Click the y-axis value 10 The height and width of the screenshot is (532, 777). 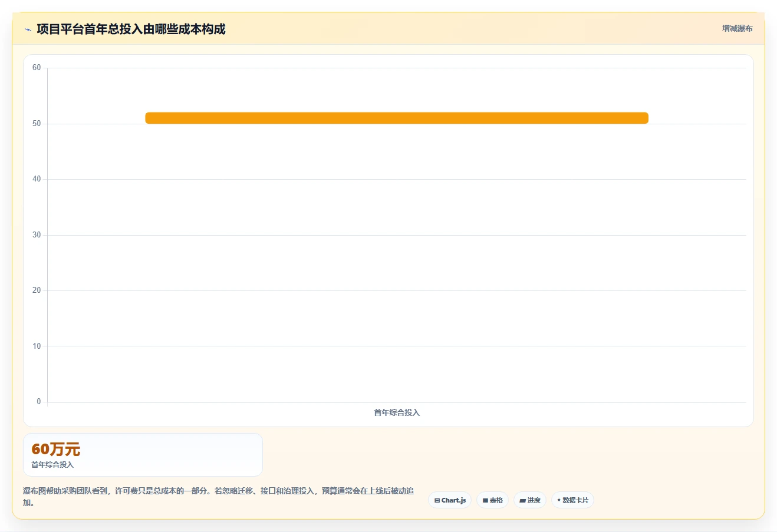click(37, 346)
